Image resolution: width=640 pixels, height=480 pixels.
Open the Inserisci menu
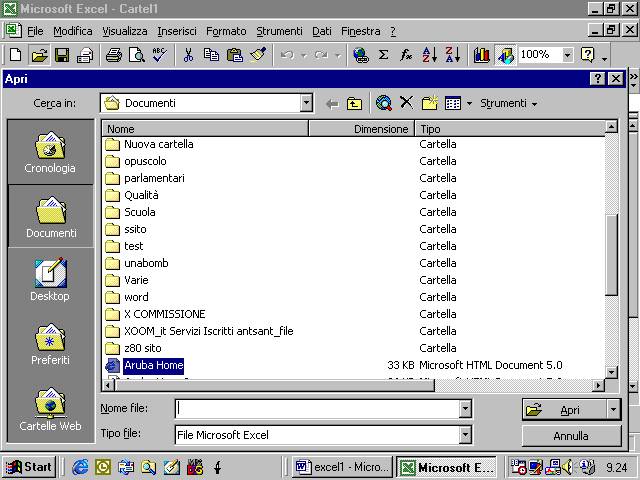pos(177,31)
